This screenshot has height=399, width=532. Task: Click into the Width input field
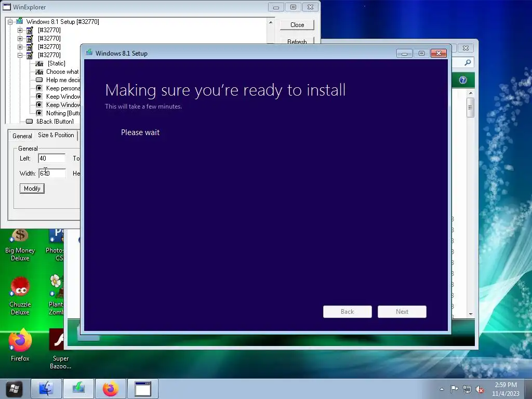[x=51, y=174]
